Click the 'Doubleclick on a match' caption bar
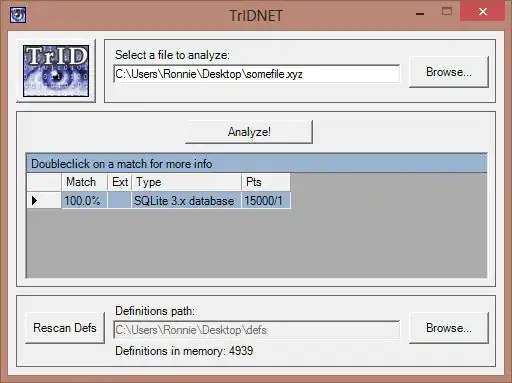This screenshot has height=383, width=512. (256, 164)
